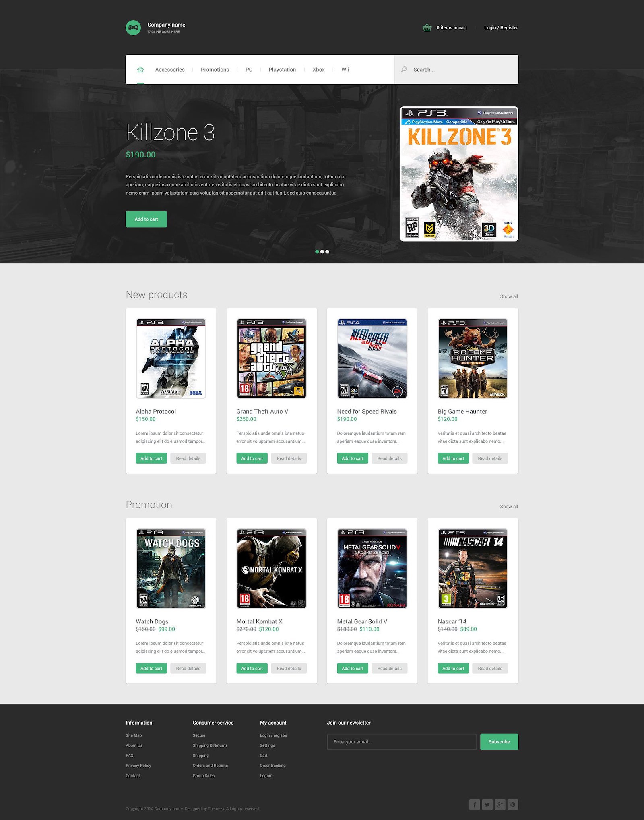Select Xbox in the navigation bar
Screen dimensions: 644x820
pos(318,70)
